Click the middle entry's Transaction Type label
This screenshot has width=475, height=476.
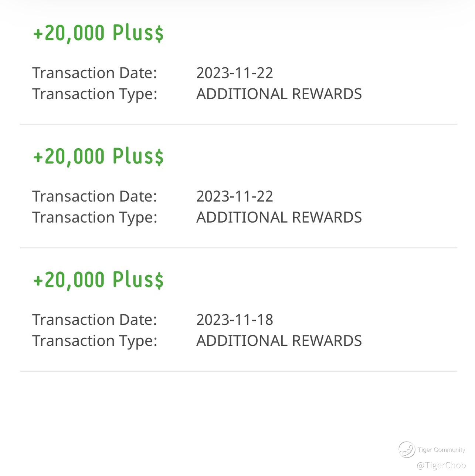pos(95,218)
